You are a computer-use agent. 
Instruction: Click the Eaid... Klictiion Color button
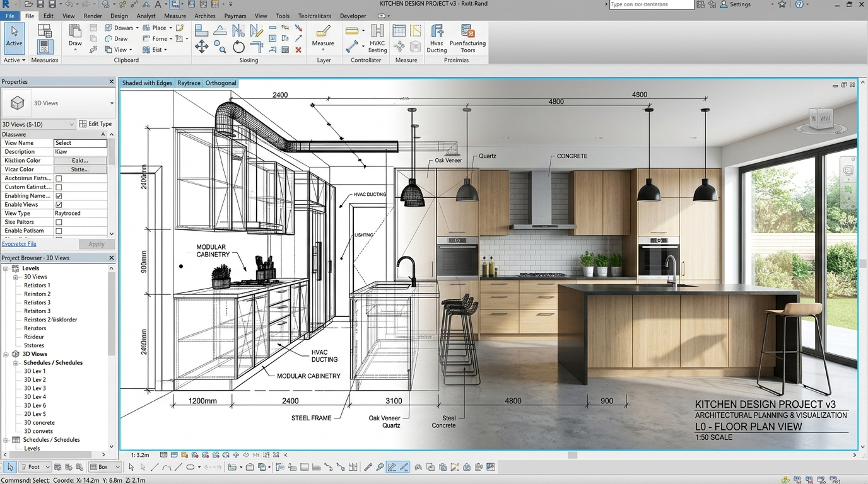[80, 161]
